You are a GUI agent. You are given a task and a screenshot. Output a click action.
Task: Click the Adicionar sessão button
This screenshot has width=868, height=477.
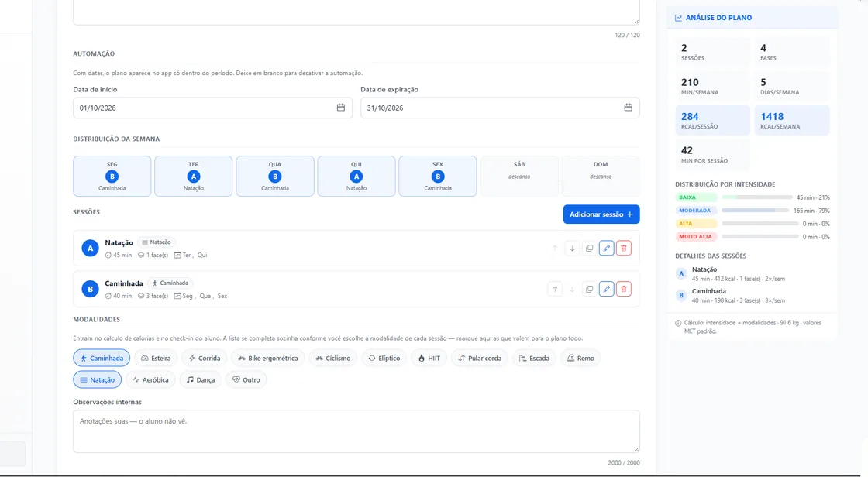(601, 214)
